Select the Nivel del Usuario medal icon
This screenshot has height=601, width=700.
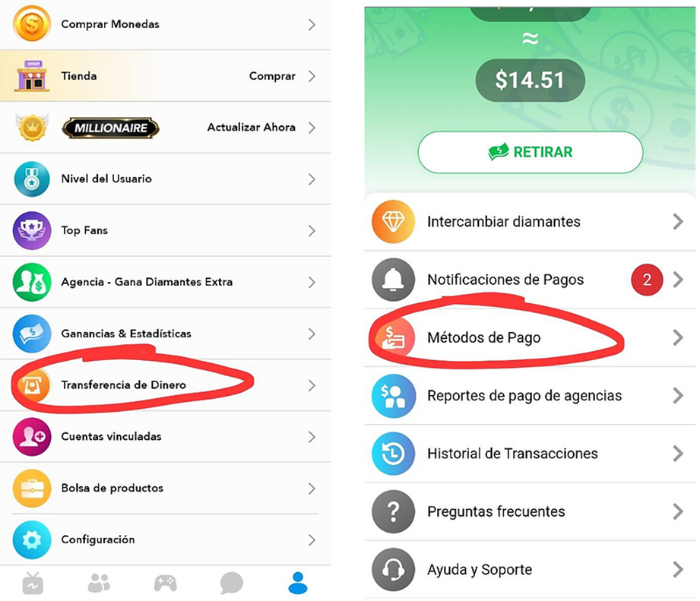(x=32, y=179)
